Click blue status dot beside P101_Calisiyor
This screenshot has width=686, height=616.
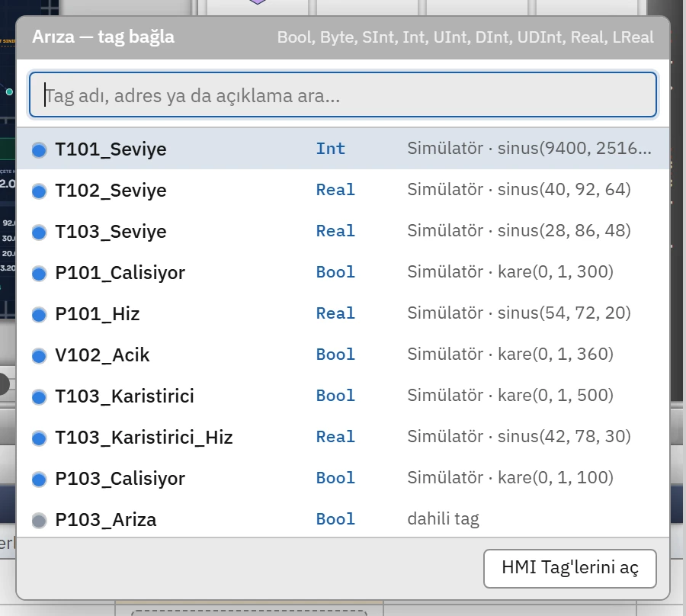39,274
